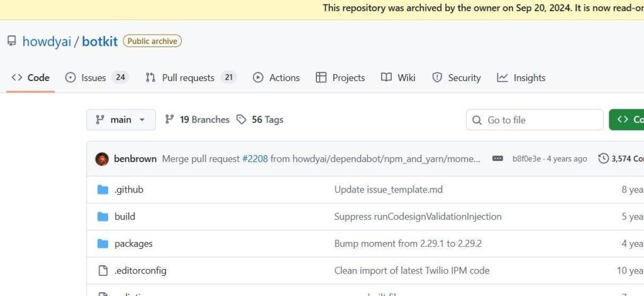The width and height of the screenshot is (644, 296).
Task: Click the .editorconfig file icon
Action: (x=103, y=271)
